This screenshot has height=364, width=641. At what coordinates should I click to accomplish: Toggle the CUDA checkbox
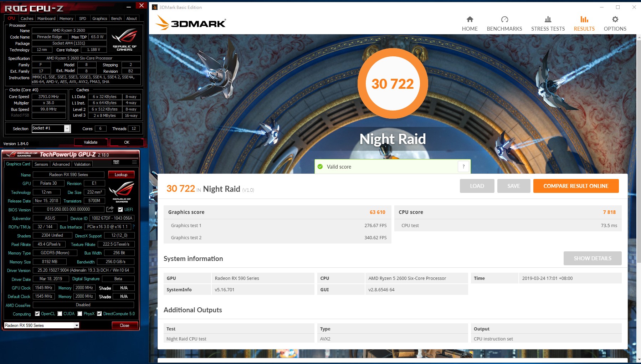[x=60, y=314]
